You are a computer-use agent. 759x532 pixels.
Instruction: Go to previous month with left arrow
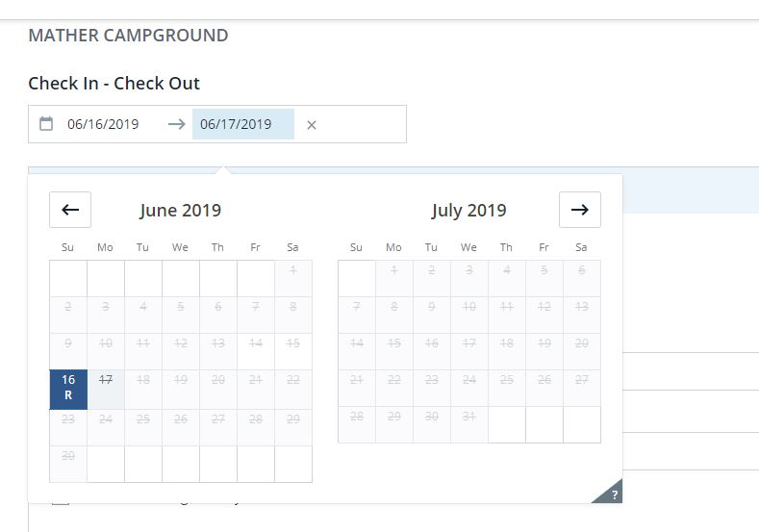(x=70, y=210)
